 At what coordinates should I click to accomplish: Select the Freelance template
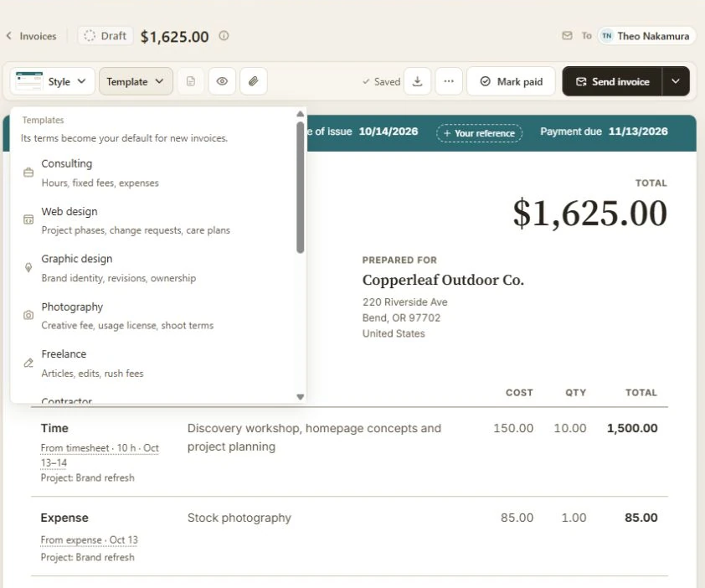point(153,364)
